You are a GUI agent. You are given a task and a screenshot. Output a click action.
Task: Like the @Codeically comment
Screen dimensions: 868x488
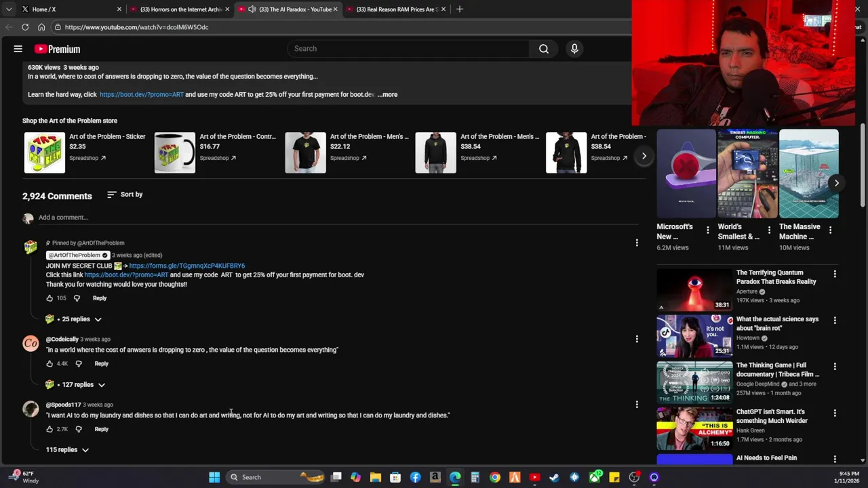click(x=50, y=364)
